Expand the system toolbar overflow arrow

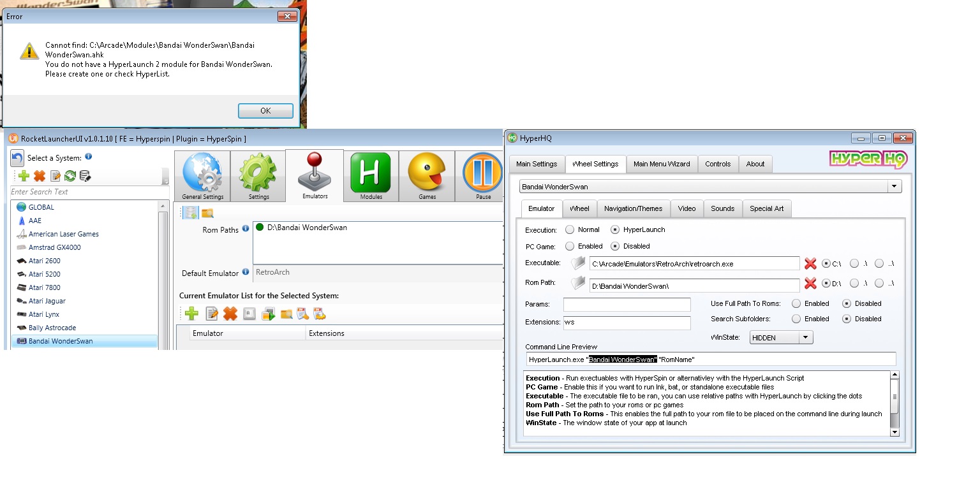165,181
